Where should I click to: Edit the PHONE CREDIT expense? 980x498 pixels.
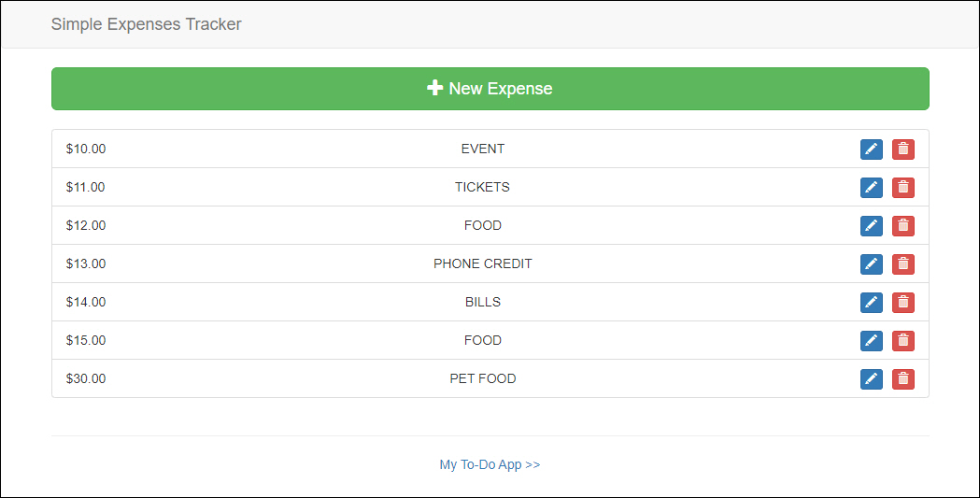click(x=872, y=264)
